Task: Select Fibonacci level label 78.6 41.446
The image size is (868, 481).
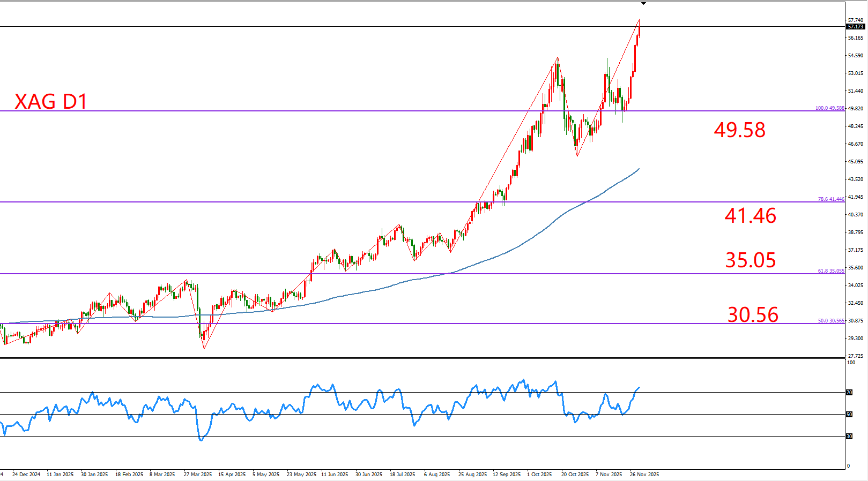Action: [x=830, y=199]
